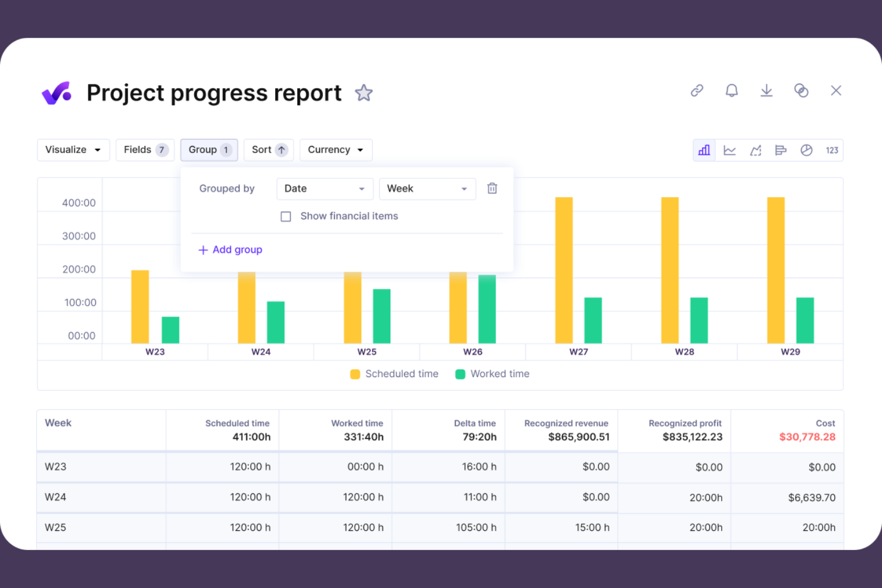The height and width of the screenshot is (588, 882).
Task: Click the W26 green worked time bar
Action: [x=487, y=309]
